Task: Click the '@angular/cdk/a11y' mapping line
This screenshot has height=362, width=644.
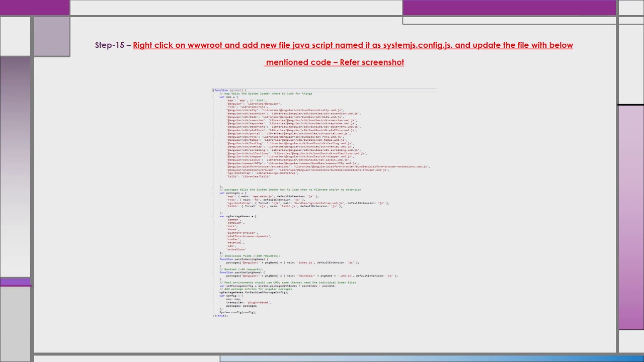Action: pos(285,110)
